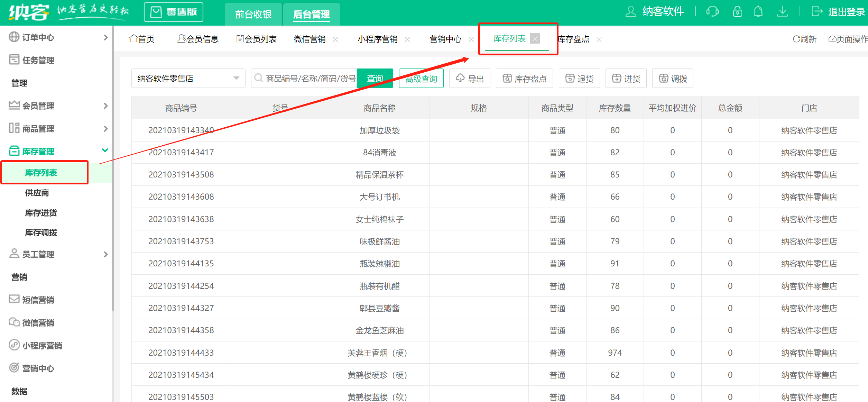Select the 导出 export tool

(x=470, y=78)
